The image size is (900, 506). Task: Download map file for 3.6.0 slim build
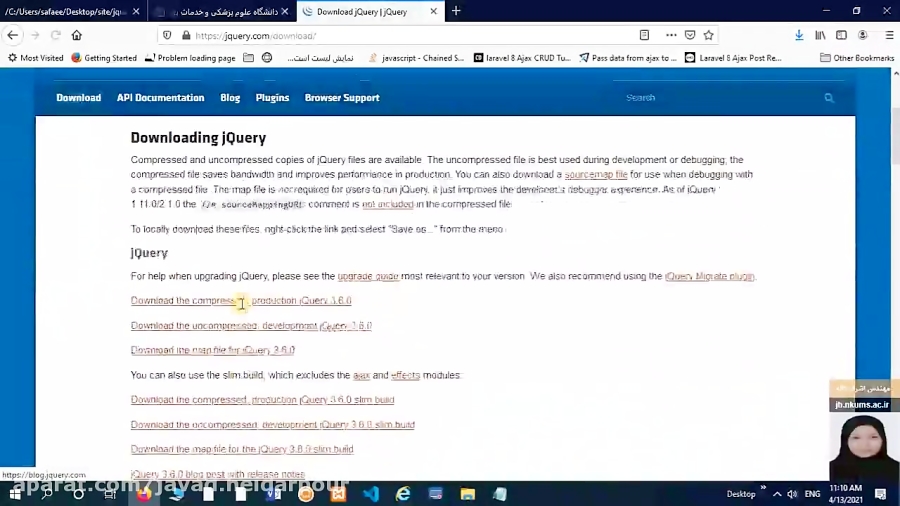tap(242, 449)
